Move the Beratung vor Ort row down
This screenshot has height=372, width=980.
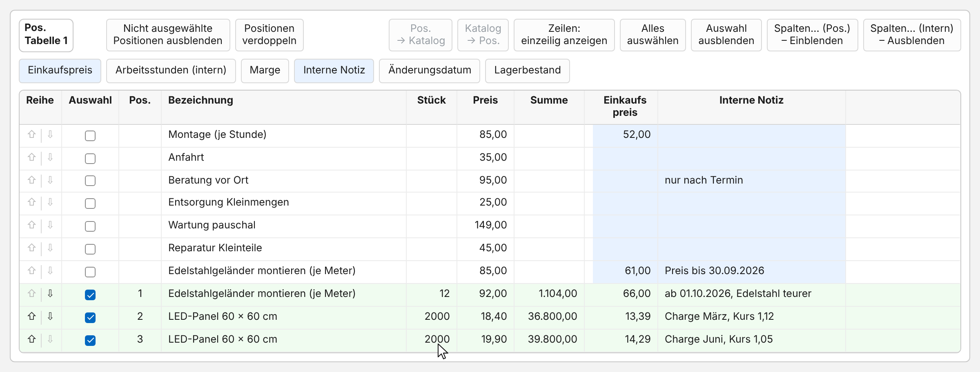(x=50, y=180)
